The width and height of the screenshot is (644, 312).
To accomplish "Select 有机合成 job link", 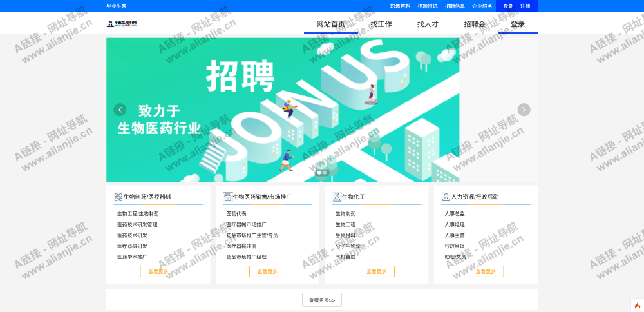I will (x=345, y=257).
